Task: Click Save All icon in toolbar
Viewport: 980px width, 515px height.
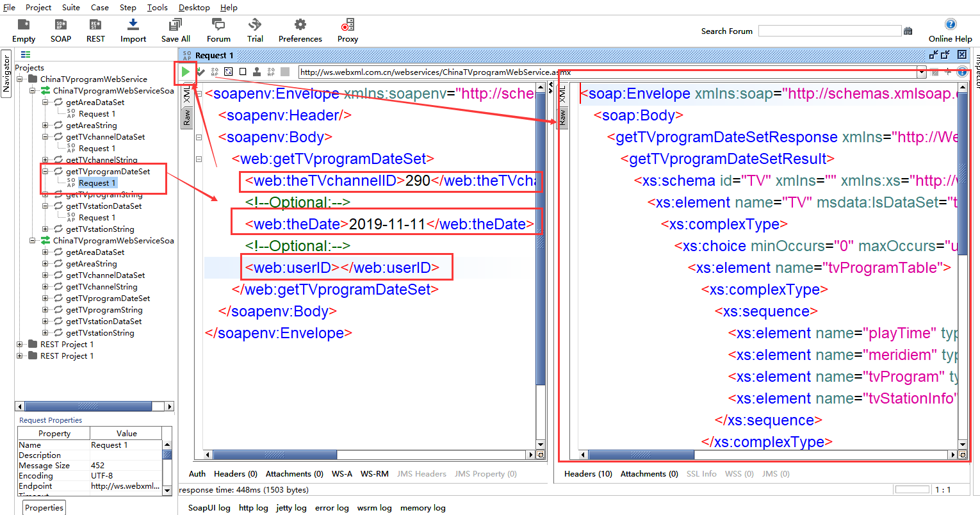Action: (176, 30)
